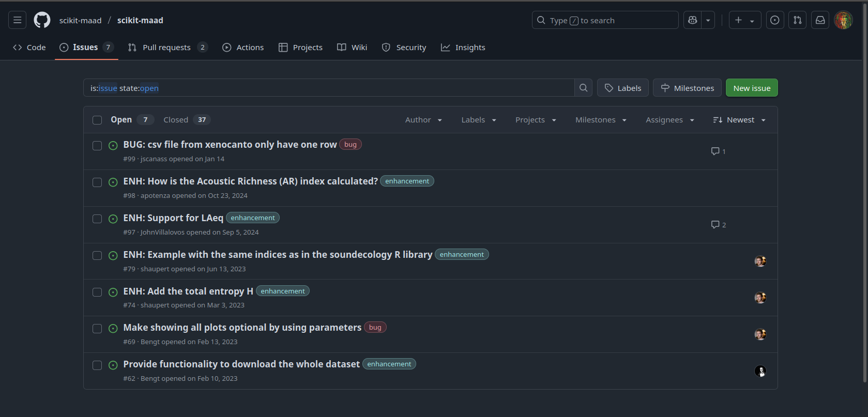
Task: Open the hamburger navigation menu
Action: [17, 20]
